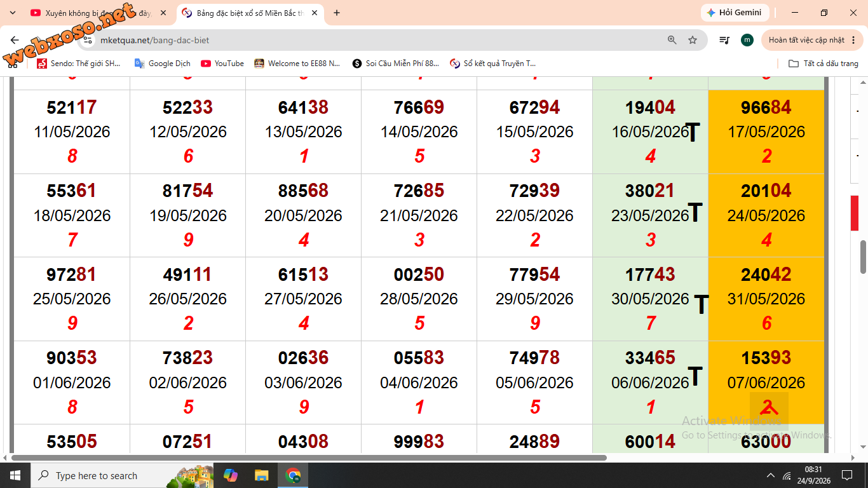
Task: Open the Soi Cầu Miễn Phí bookmark
Action: click(396, 64)
